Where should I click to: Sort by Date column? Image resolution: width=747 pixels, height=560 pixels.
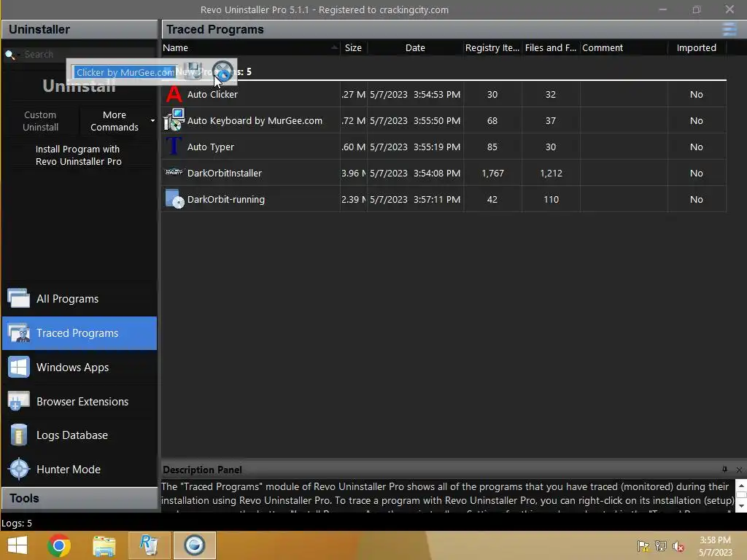[x=415, y=47]
